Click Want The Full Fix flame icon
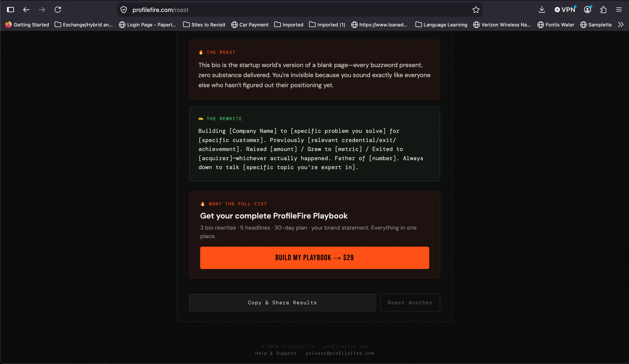This screenshot has width=629, height=364. (203, 204)
